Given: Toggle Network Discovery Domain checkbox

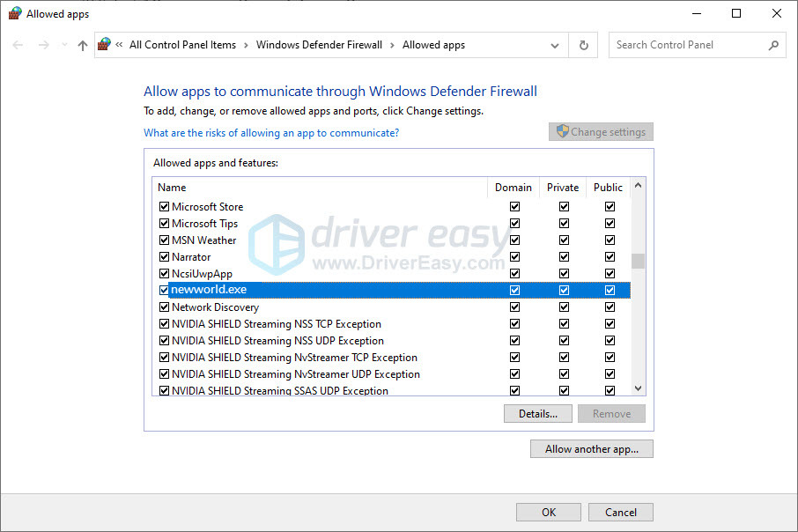Looking at the screenshot, I should 515,307.
